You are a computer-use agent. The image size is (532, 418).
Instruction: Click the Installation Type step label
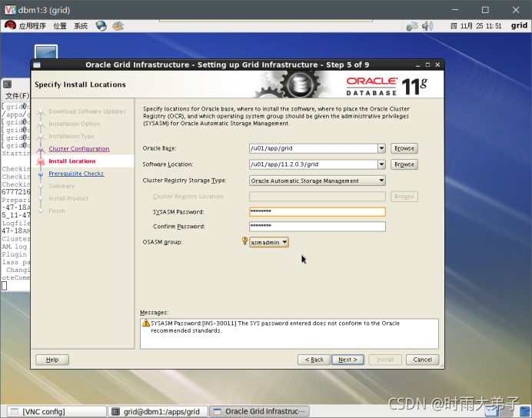[x=71, y=136]
